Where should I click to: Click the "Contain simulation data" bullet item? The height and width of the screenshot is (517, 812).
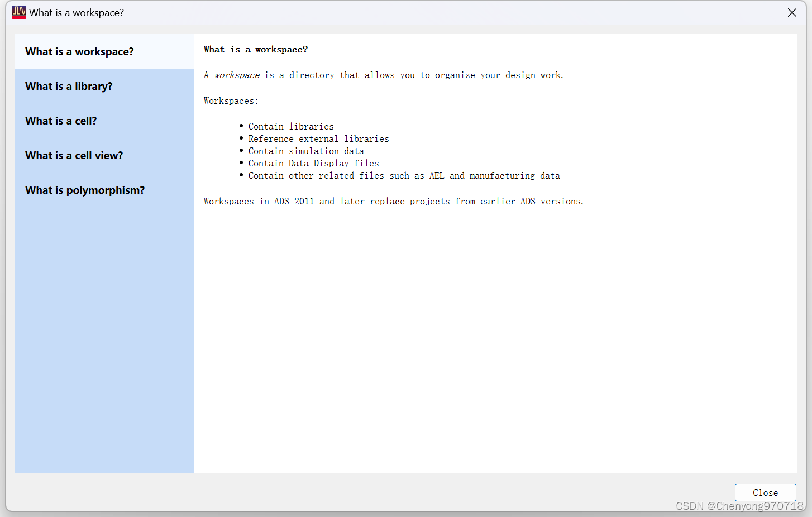(306, 151)
